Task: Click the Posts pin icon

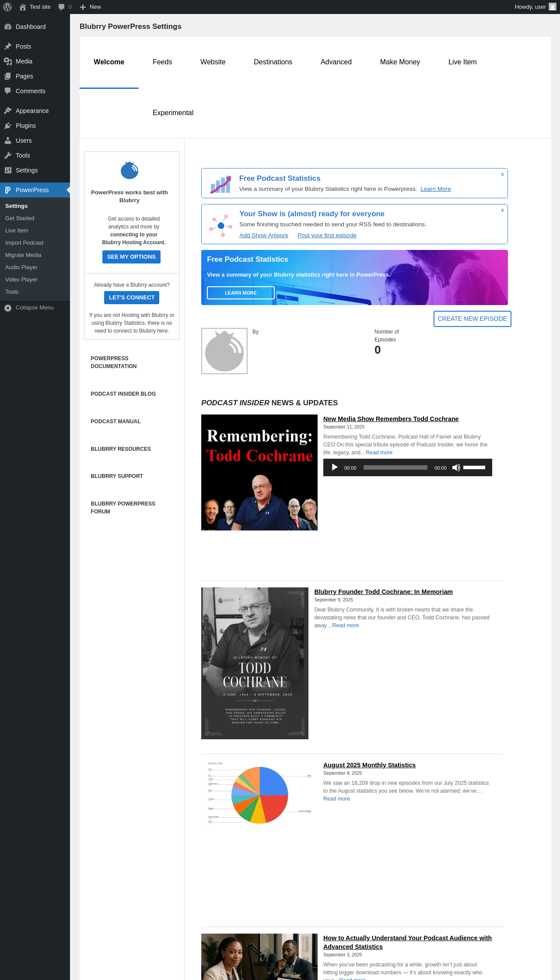Action: point(8,46)
